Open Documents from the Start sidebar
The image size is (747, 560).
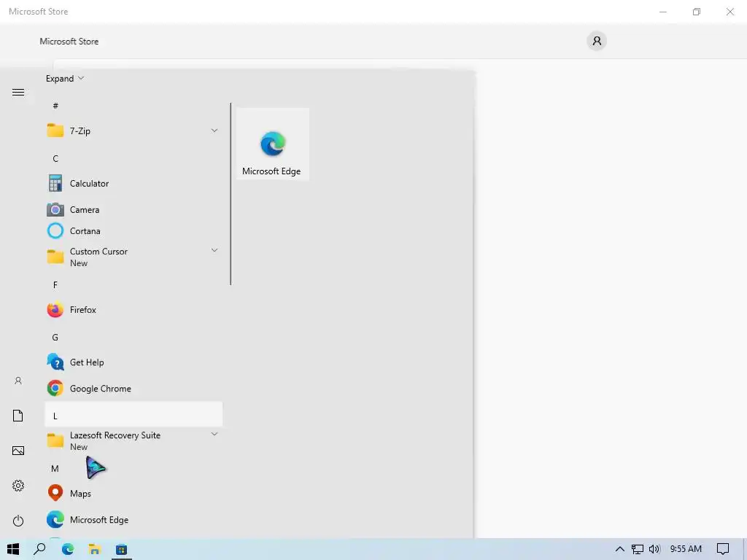(x=18, y=416)
